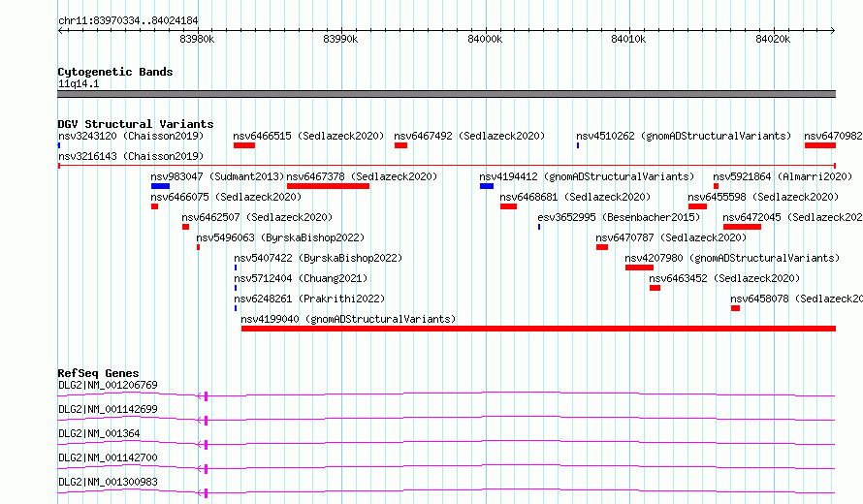The height and width of the screenshot is (504, 863).
Task: Click the nsv4199040 long red bar
Action: pos(538,329)
